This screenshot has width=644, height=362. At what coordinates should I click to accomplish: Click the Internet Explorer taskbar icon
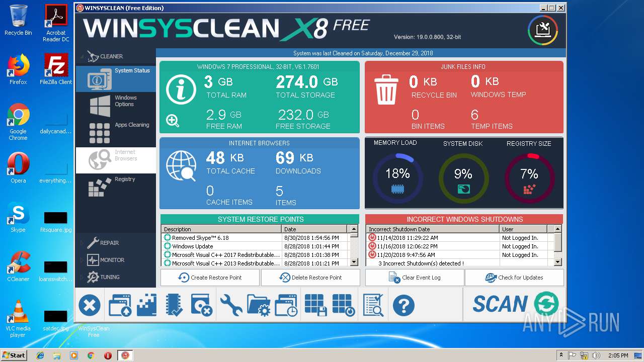click(x=40, y=355)
